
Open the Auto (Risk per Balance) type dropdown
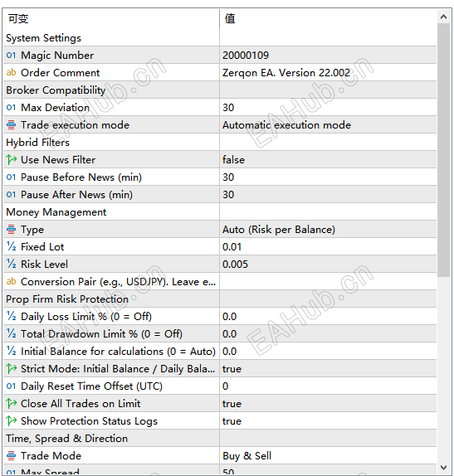tap(328, 229)
